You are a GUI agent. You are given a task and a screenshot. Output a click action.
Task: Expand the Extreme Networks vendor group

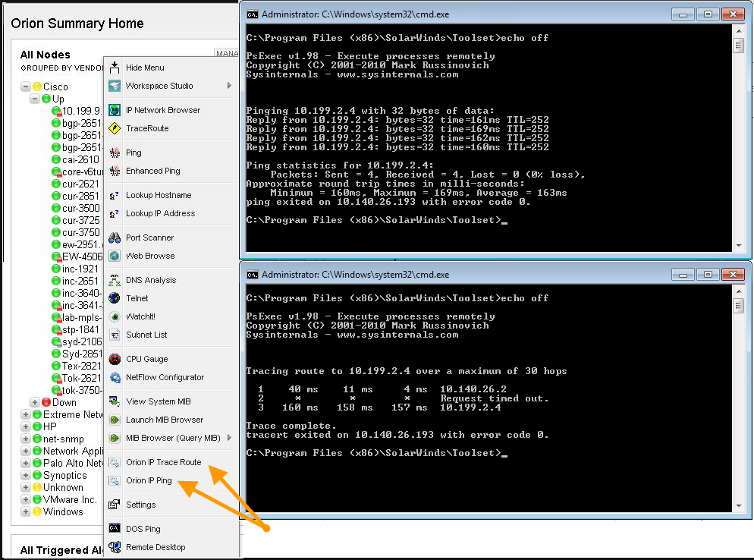pyautogui.click(x=26, y=414)
